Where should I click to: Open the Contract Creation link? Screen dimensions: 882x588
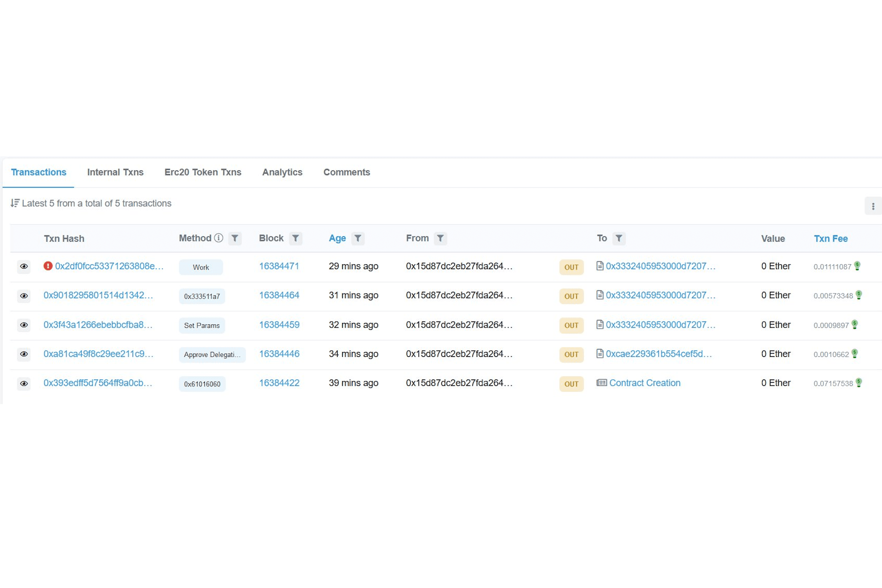pos(645,383)
